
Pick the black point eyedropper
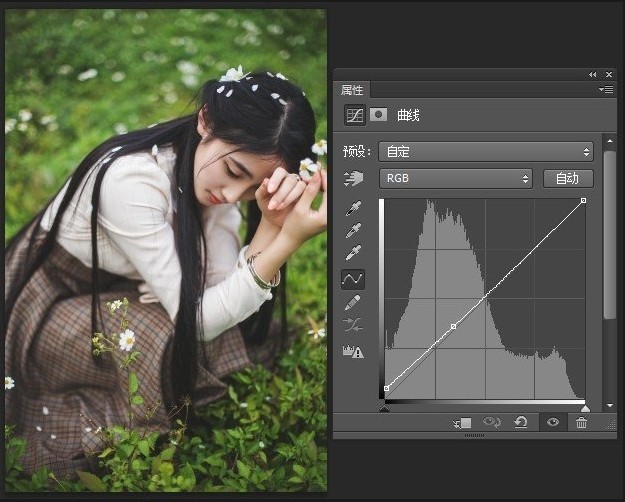point(354,208)
